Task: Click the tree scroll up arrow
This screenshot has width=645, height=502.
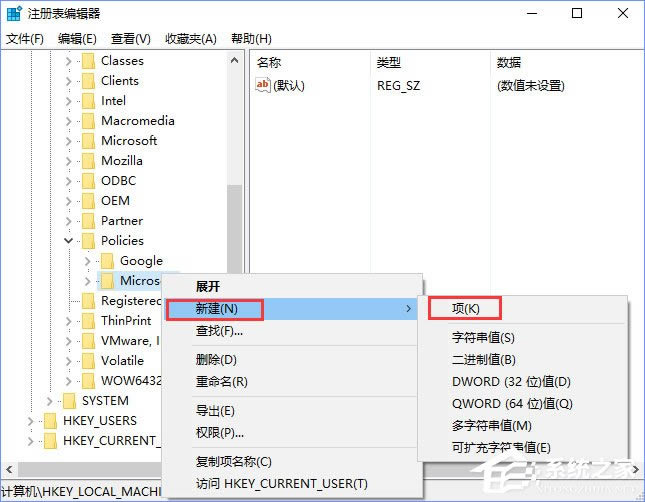Action: pyautogui.click(x=234, y=60)
